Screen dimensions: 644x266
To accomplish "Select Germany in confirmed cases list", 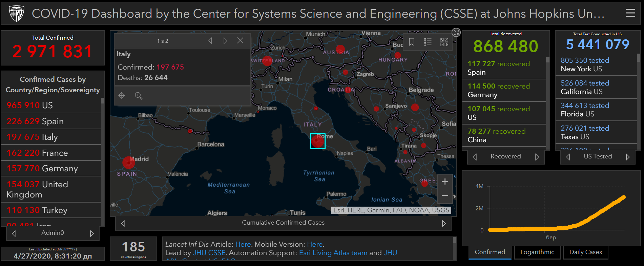I will pos(51,169).
